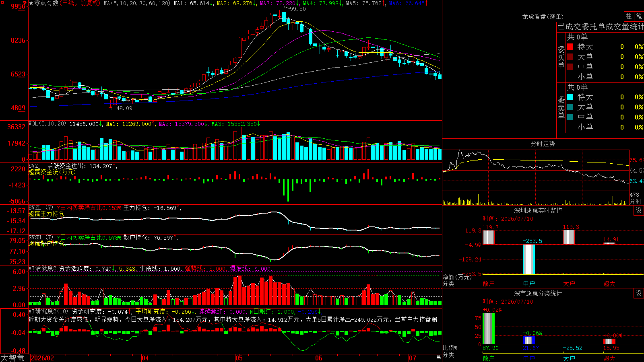Viewport: 644px width, 362px height.
Task: Click the SVSH (7) indicator name
Action: [41, 238]
